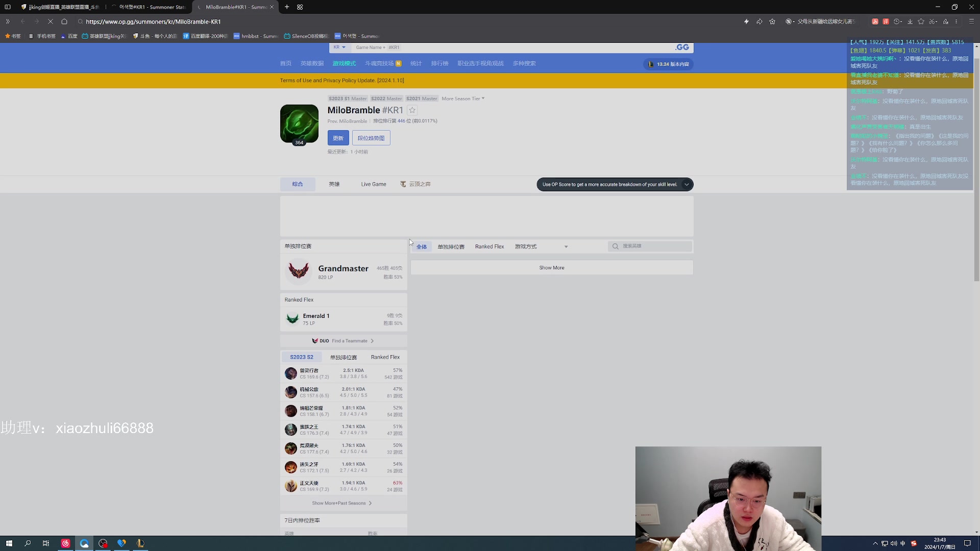Click the .GG search icon
This screenshot has height=551, width=980.
pyautogui.click(x=682, y=47)
